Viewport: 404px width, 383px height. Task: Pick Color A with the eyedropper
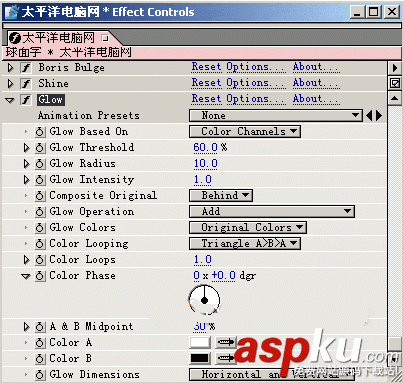226,342
